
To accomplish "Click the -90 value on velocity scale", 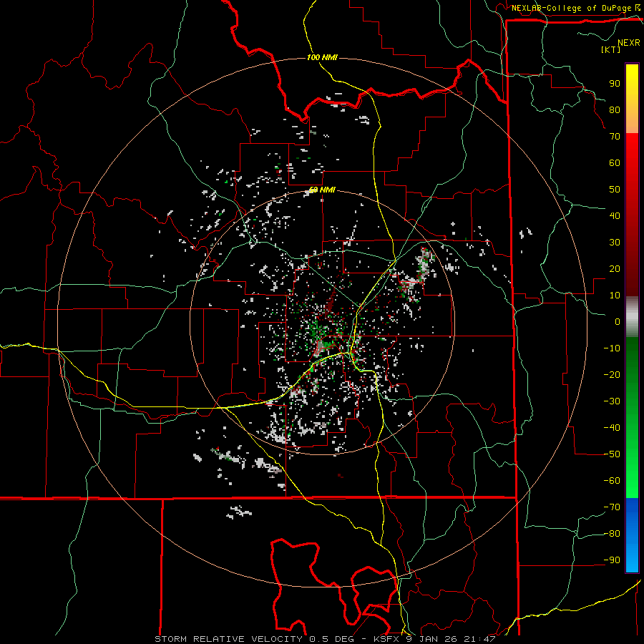I will click(x=612, y=560).
